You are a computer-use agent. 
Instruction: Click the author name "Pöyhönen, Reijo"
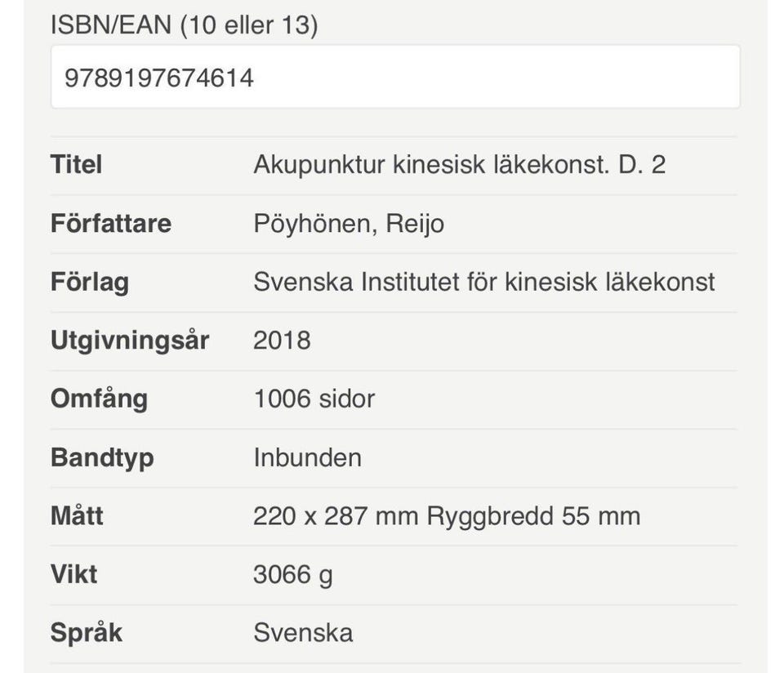coord(349,224)
